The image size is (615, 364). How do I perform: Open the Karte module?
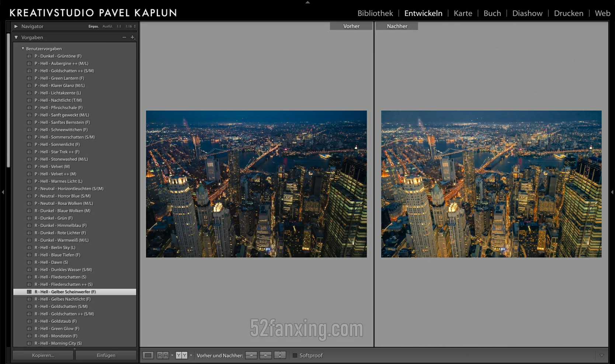pos(463,13)
